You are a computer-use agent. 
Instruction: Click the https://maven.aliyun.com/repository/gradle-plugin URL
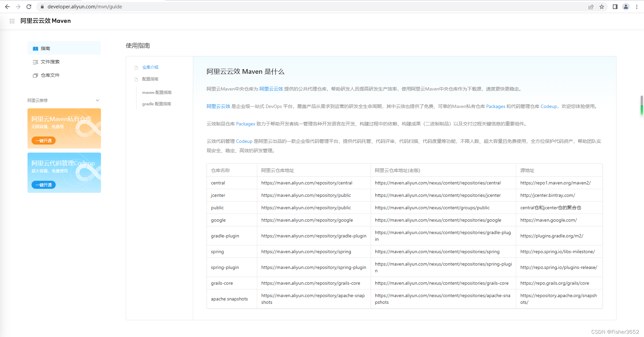314,236
